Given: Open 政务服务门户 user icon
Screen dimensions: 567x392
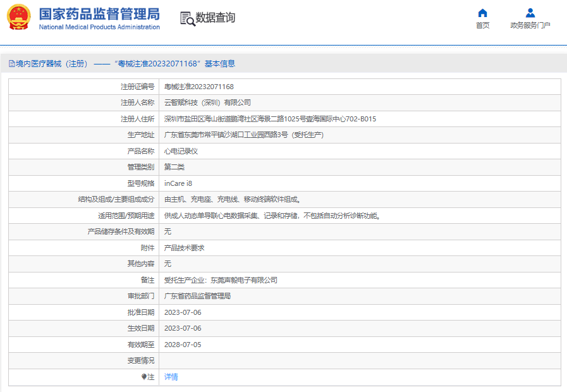Looking at the screenshot, I should pos(530,13).
